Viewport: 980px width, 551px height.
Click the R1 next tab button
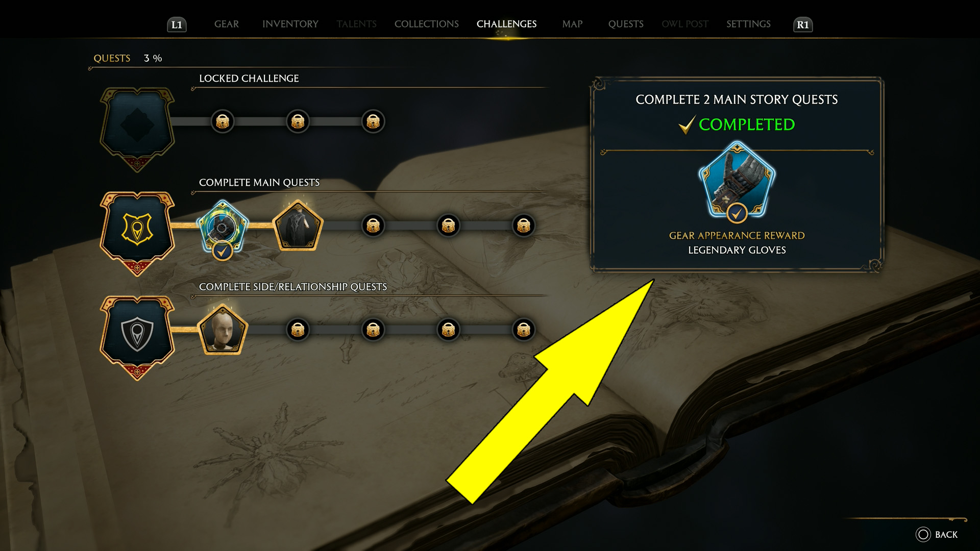(803, 24)
